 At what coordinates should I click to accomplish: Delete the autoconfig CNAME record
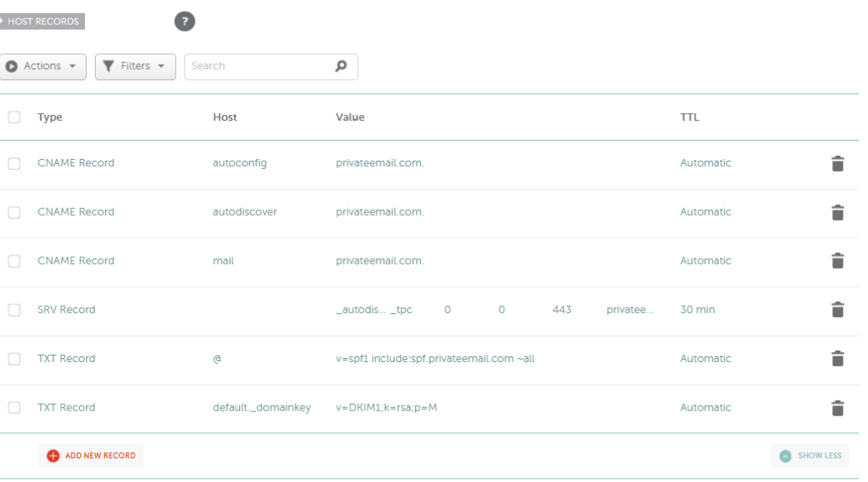[837, 163]
